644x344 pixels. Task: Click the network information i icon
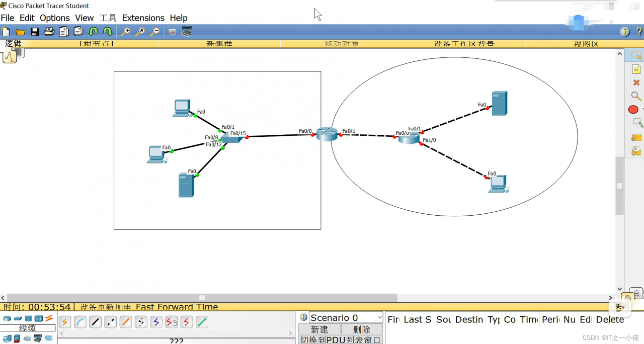pyautogui.click(x=625, y=32)
